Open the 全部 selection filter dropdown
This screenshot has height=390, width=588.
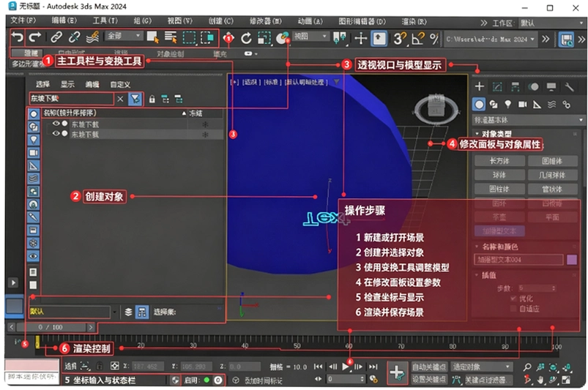point(124,36)
